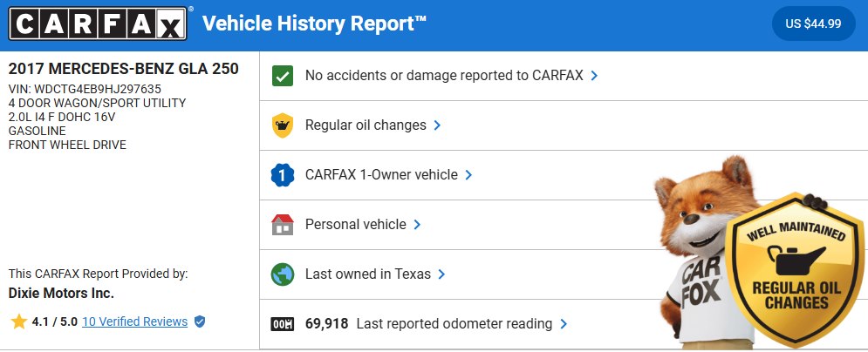Click the yellow oil can shield icon

(283, 125)
